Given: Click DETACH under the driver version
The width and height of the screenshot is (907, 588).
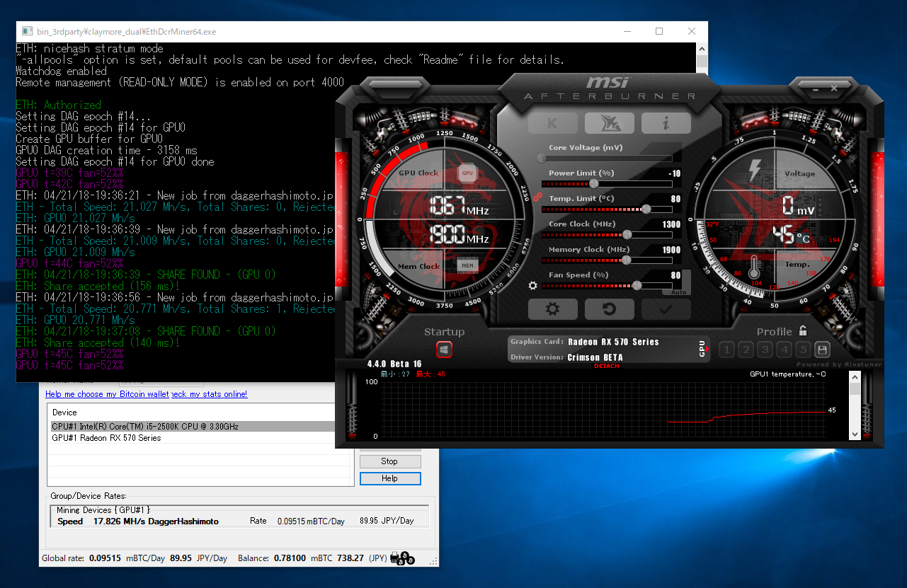Looking at the screenshot, I should 606,366.
